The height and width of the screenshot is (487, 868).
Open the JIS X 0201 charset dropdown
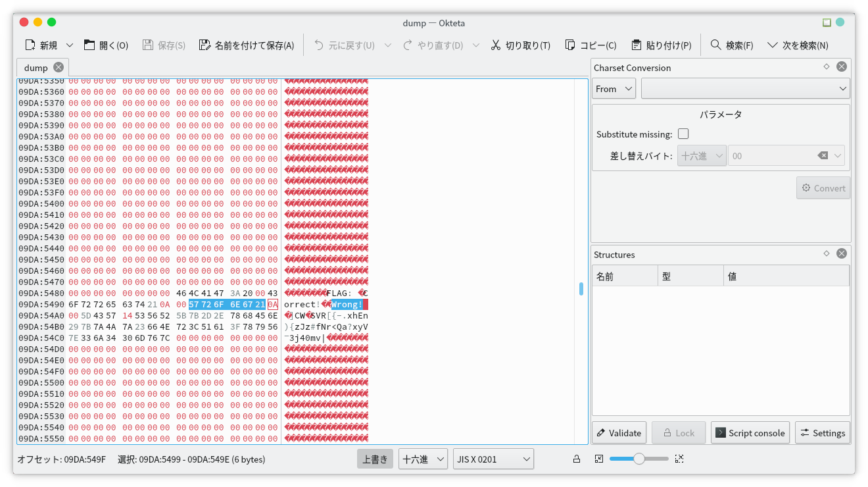(x=493, y=459)
